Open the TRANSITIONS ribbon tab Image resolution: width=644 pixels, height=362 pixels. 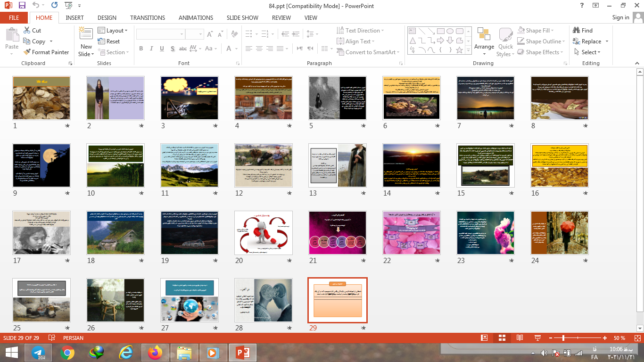[x=148, y=17]
